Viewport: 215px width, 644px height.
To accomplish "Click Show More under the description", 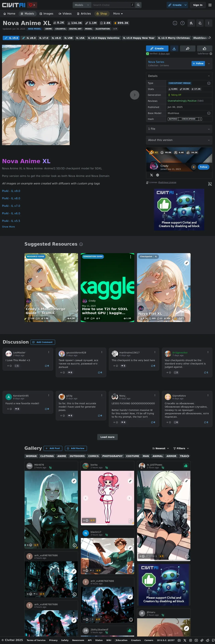I will click(8, 227).
